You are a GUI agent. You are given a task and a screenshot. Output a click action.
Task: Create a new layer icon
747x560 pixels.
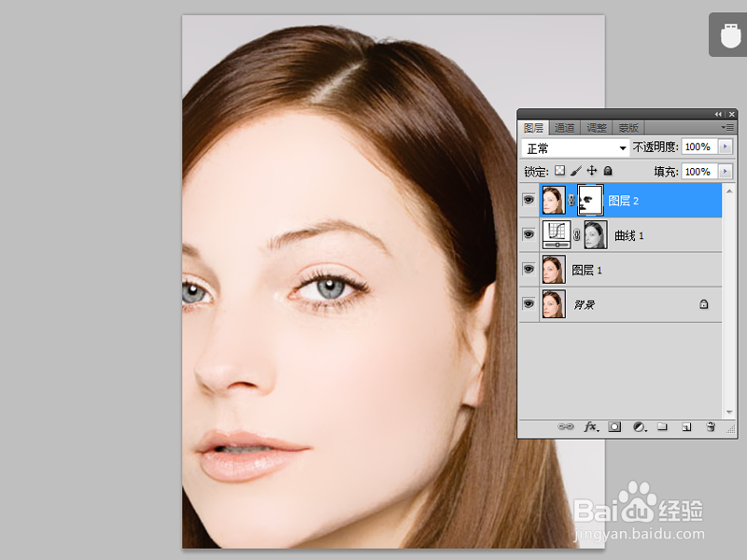tap(686, 427)
